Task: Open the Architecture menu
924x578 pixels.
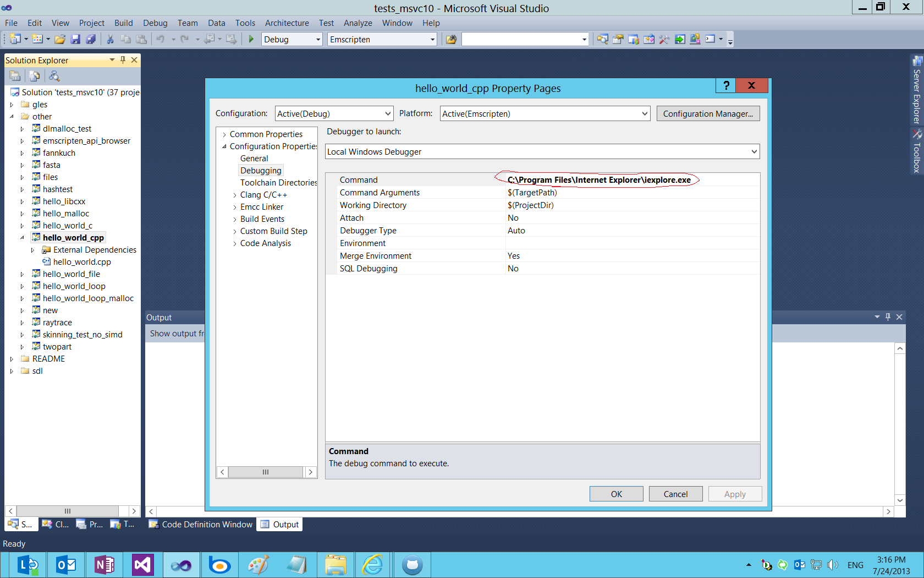Action: (x=287, y=23)
